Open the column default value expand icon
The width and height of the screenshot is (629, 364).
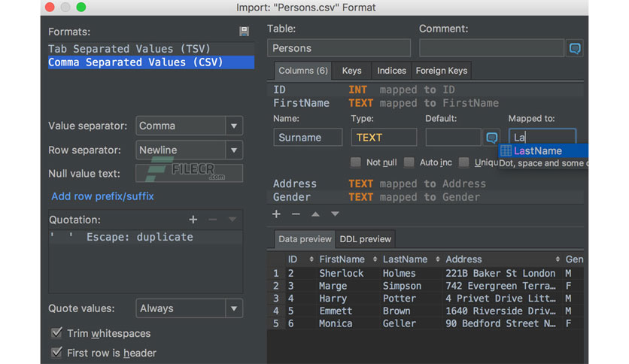tap(492, 138)
